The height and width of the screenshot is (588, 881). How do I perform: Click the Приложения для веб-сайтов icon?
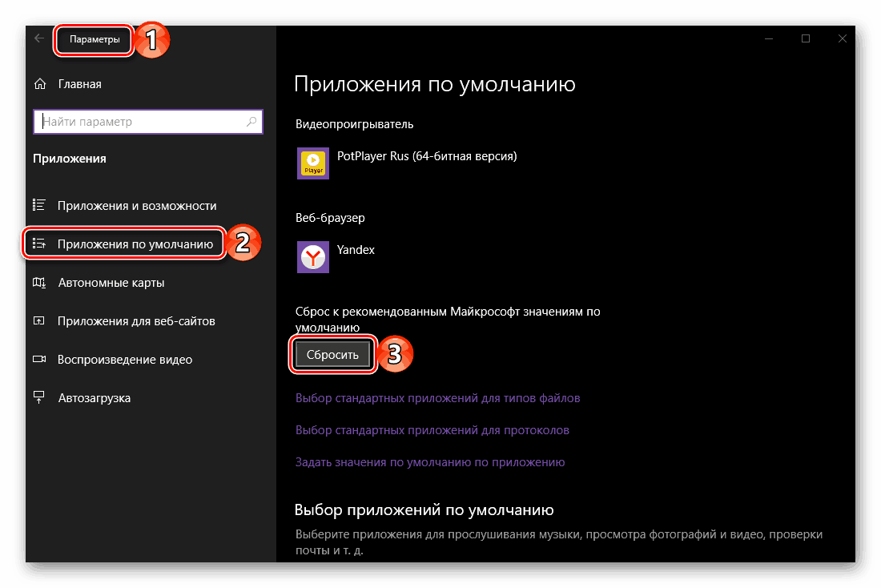coord(38,320)
